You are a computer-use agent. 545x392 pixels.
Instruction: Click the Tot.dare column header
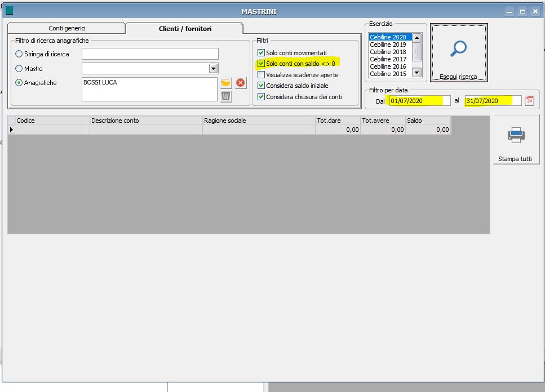[x=338, y=121]
